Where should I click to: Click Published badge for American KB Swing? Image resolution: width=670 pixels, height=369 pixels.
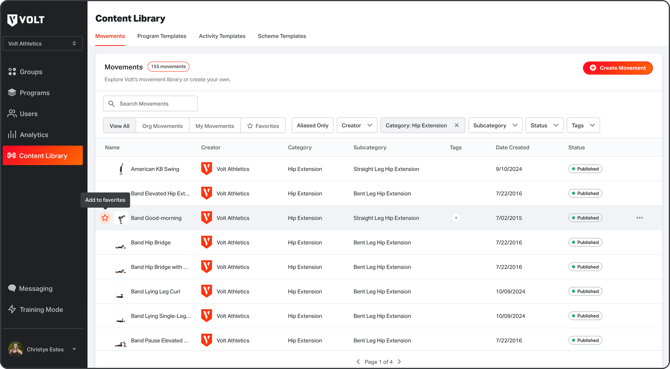pyautogui.click(x=585, y=169)
